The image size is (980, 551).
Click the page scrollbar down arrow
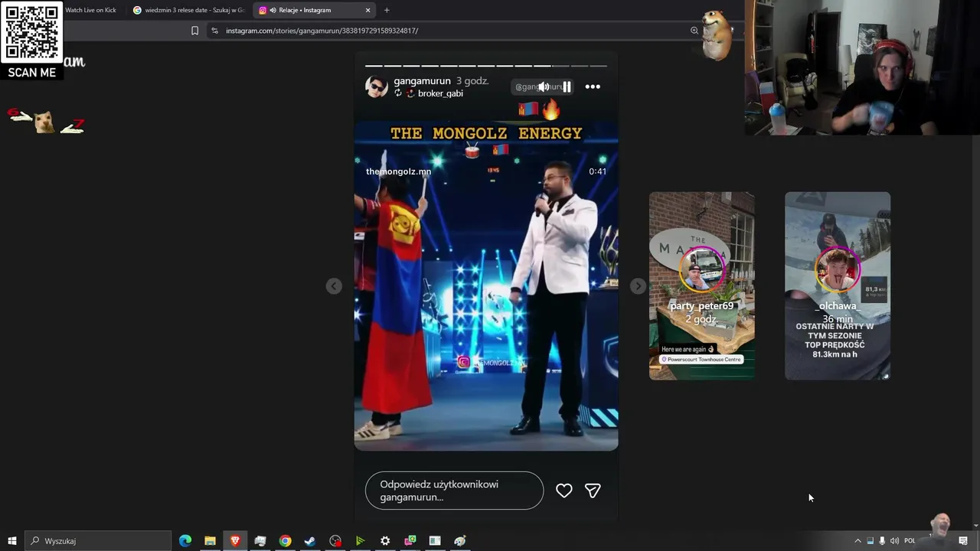(x=975, y=526)
